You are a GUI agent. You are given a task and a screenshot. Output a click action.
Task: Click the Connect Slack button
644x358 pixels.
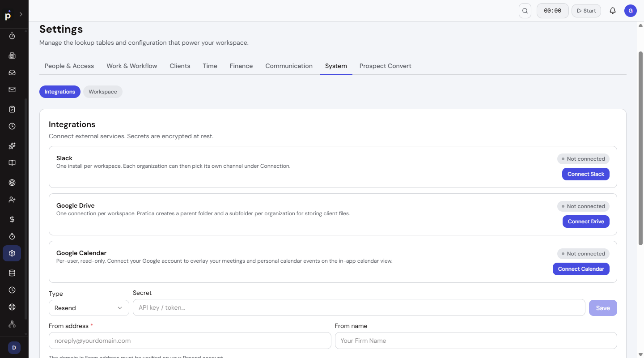pyautogui.click(x=586, y=174)
